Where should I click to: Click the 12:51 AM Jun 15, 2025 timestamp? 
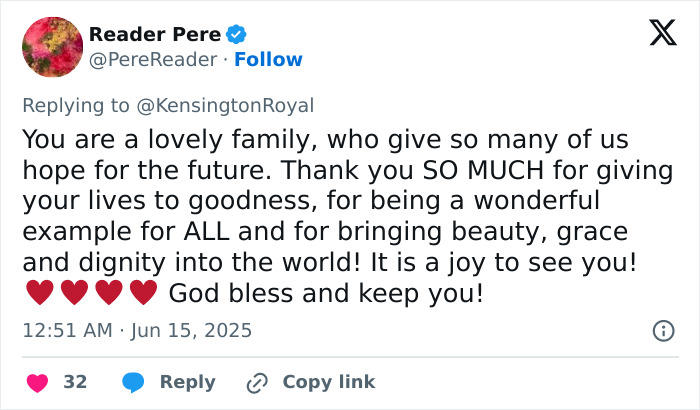pyautogui.click(x=137, y=330)
